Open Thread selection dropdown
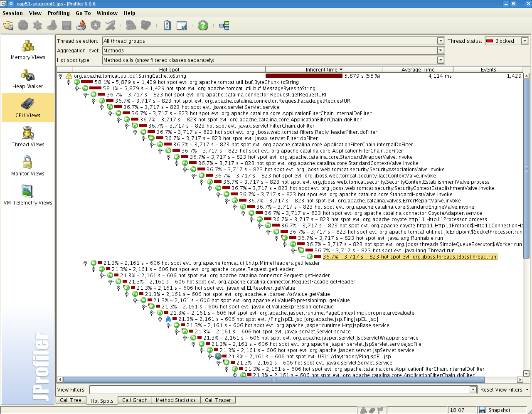Image resolution: width=532 pixels, height=414 pixels. [441, 41]
